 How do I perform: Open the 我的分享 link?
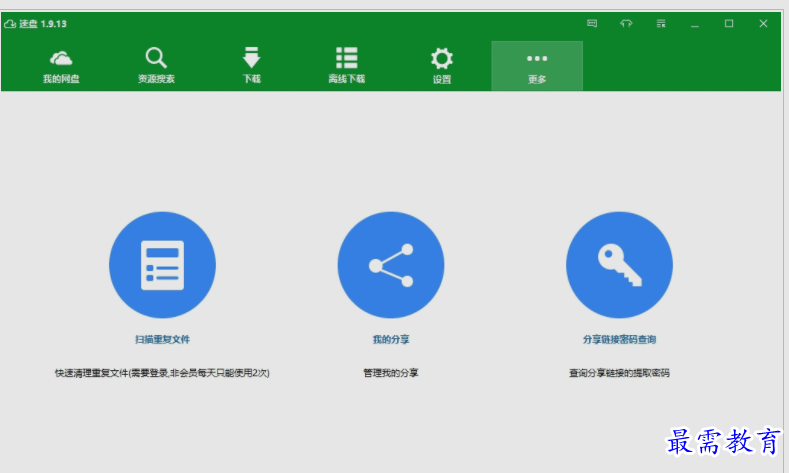tap(391, 339)
